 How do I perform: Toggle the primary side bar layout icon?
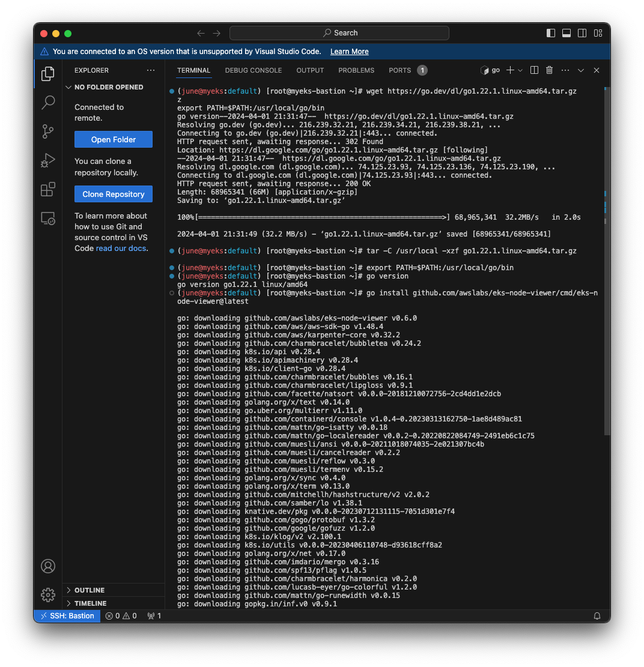click(551, 33)
